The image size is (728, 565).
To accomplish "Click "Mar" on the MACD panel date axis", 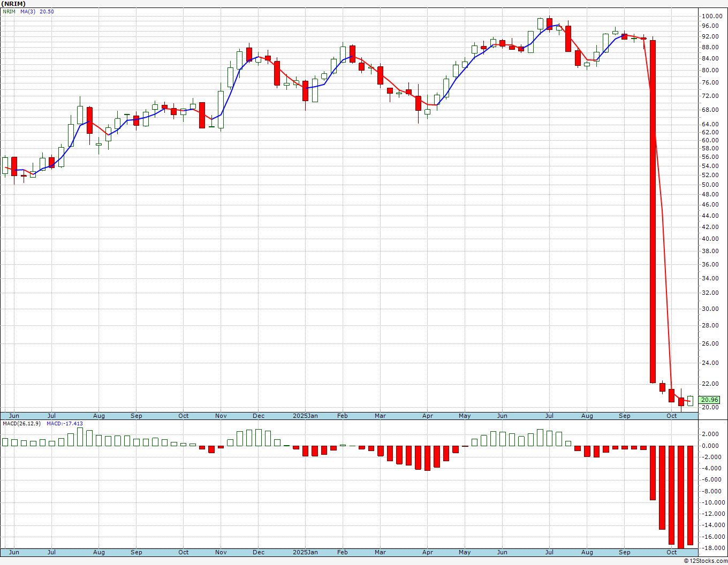I will (380, 552).
